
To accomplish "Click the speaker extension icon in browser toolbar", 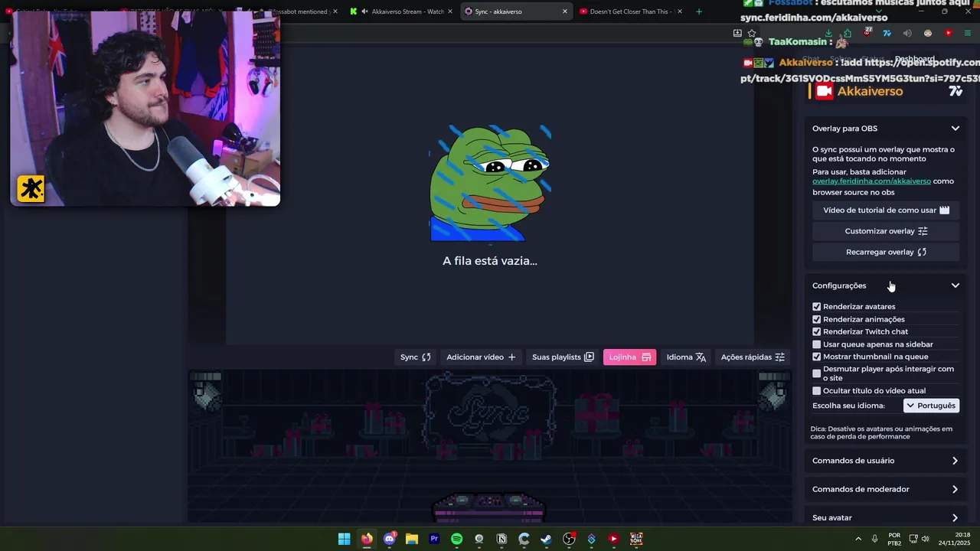I will click(x=907, y=33).
